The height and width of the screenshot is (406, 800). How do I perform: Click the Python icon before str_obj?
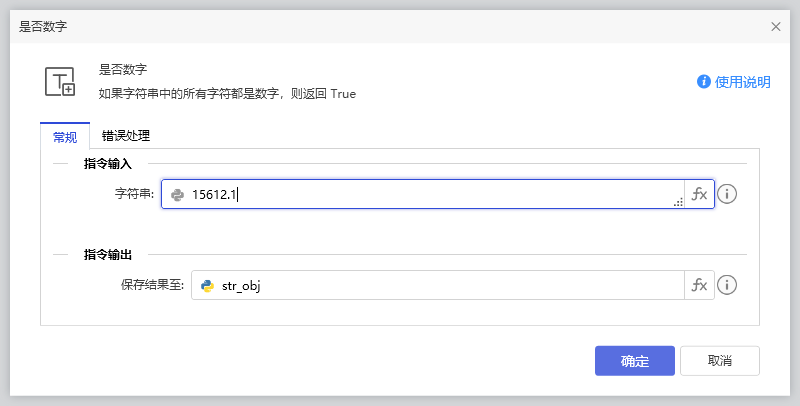tap(207, 286)
